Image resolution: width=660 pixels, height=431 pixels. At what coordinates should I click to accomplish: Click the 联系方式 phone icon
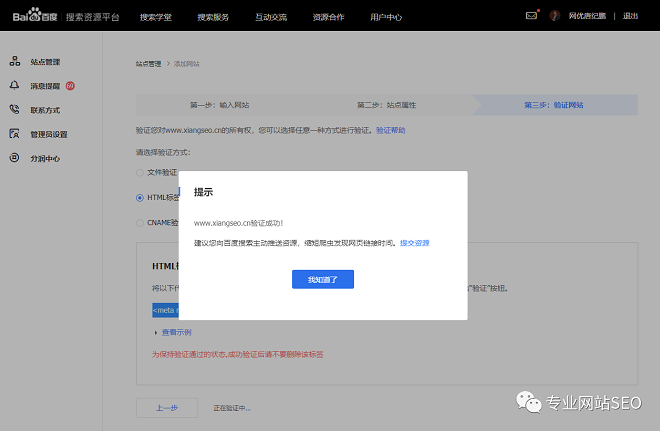coord(14,109)
